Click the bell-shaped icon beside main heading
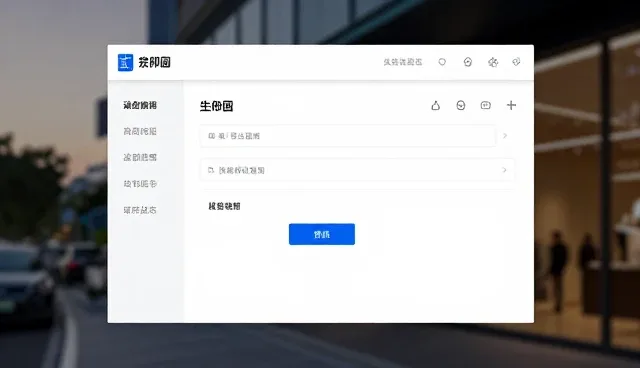 point(436,106)
